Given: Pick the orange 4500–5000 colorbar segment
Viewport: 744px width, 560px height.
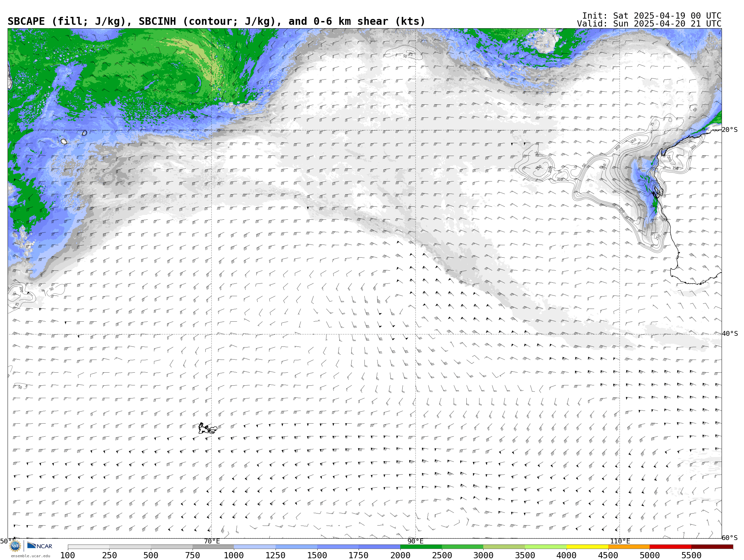Looking at the screenshot, I should [x=629, y=547].
